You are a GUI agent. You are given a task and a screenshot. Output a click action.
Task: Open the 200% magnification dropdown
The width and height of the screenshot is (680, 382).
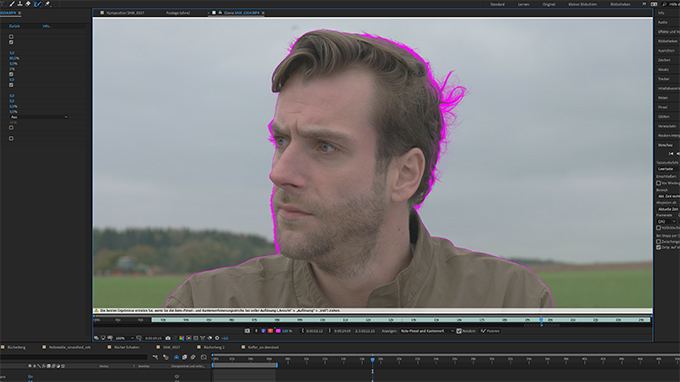[x=124, y=338]
